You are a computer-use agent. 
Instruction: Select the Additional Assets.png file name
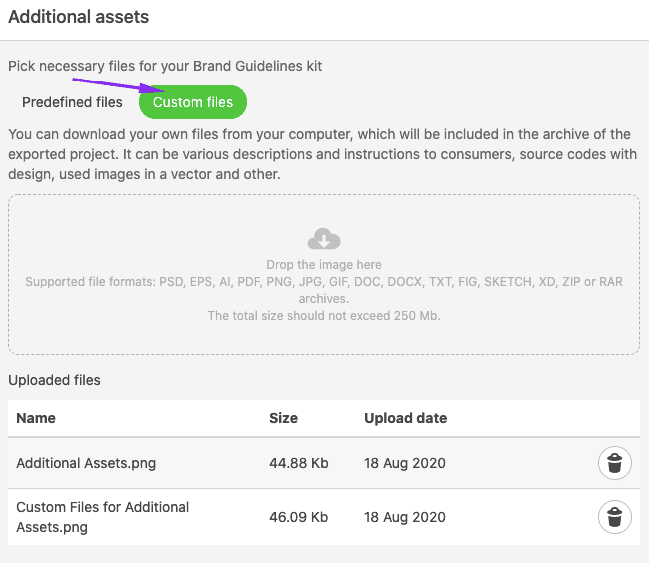86,463
